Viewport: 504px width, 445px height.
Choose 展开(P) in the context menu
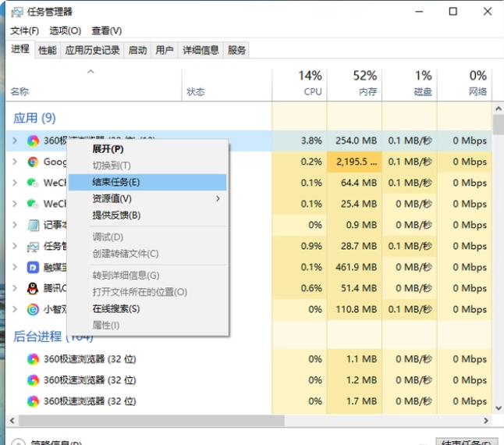[x=147, y=149]
